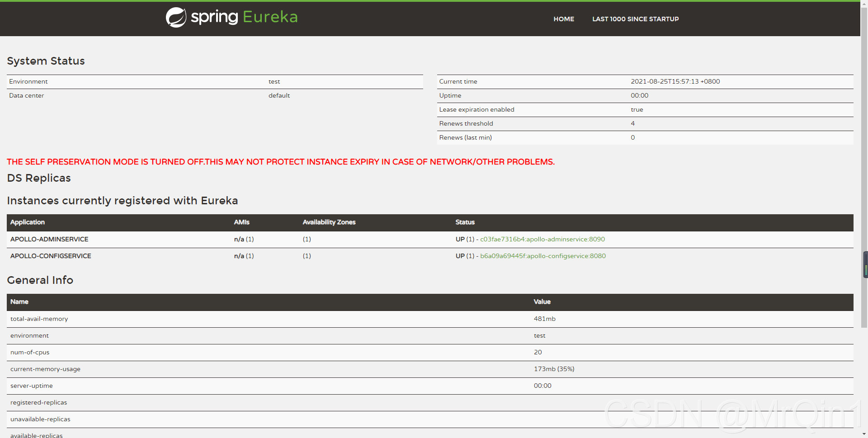The height and width of the screenshot is (438, 868).
Task: Click the Application column header
Action: click(x=28, y=222)
